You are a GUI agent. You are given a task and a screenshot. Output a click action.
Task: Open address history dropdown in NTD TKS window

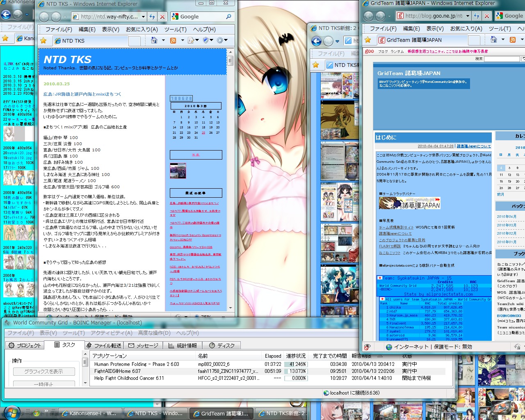coord(143,17)
